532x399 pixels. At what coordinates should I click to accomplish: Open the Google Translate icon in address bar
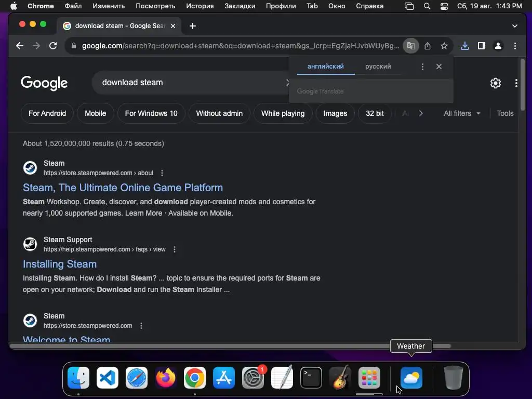pos(410,46)
